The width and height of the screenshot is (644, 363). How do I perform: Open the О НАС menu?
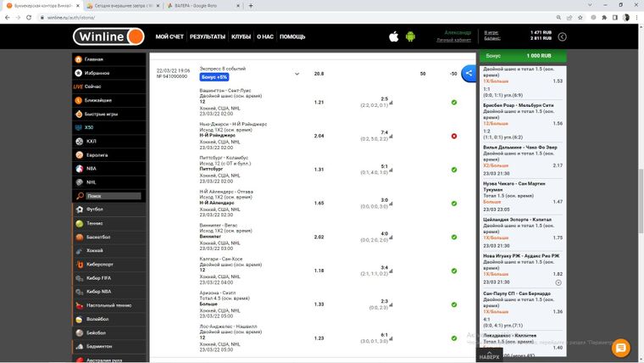[x=265, y=36]
